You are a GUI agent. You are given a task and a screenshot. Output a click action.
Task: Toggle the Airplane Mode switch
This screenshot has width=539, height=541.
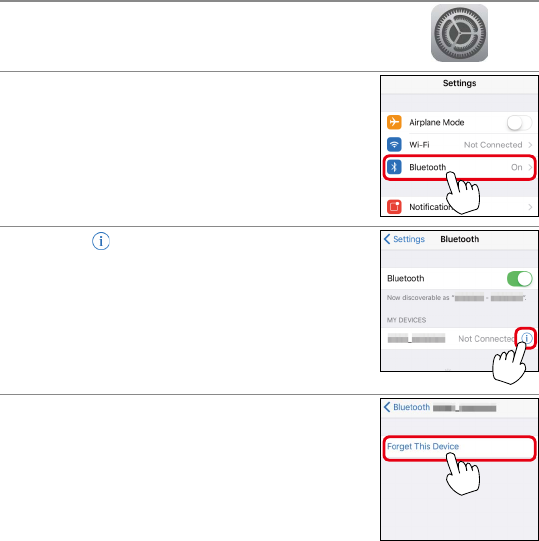[x=519, y=122]
